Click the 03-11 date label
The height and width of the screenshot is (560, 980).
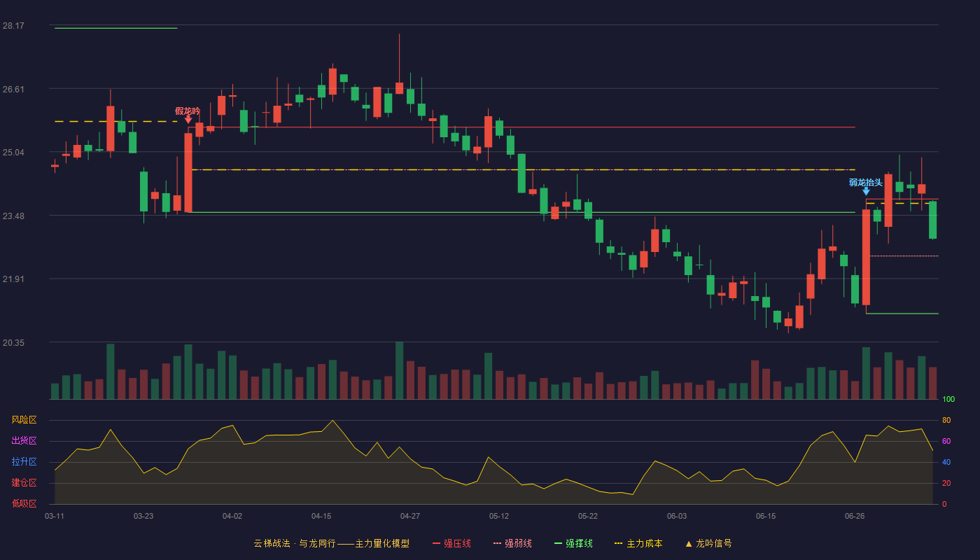(x=55, y=516)
